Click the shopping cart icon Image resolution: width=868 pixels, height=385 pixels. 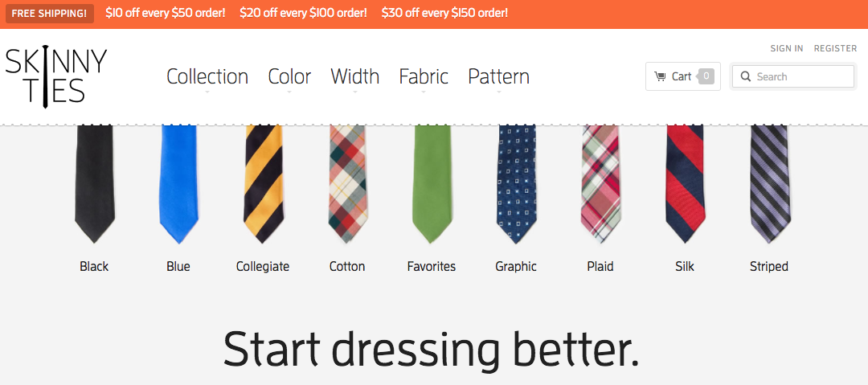660,76
